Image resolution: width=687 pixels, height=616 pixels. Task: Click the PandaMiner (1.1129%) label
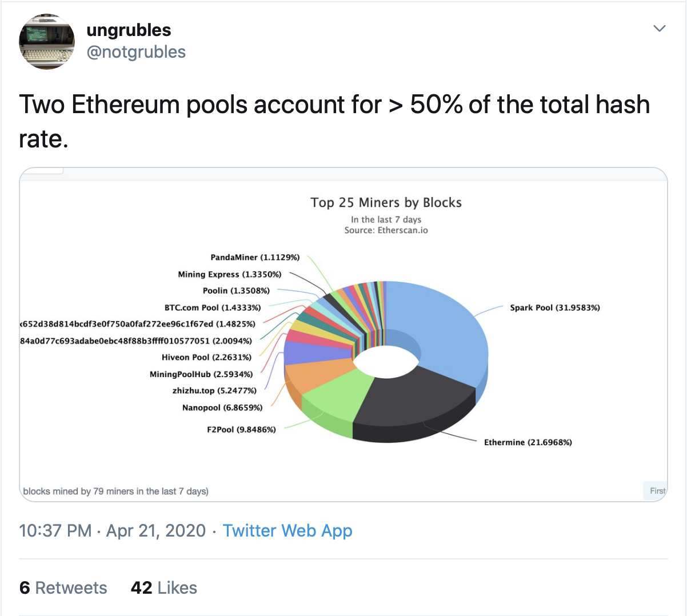(255, 257)
